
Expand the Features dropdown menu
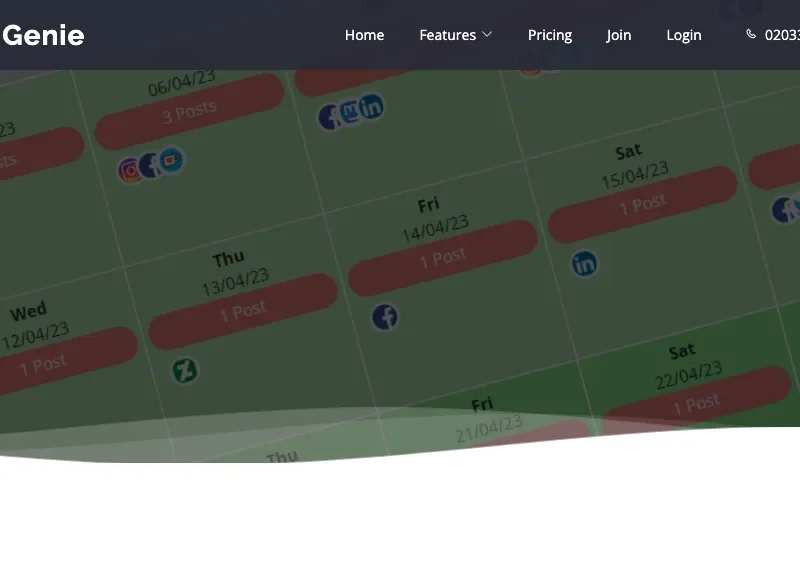(447, 35)
